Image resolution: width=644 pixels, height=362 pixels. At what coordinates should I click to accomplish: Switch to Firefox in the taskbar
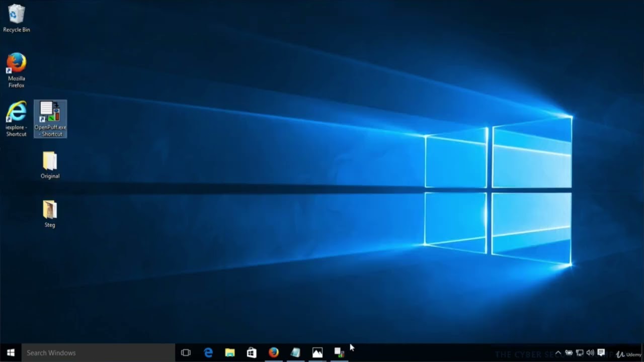point(274,352)
